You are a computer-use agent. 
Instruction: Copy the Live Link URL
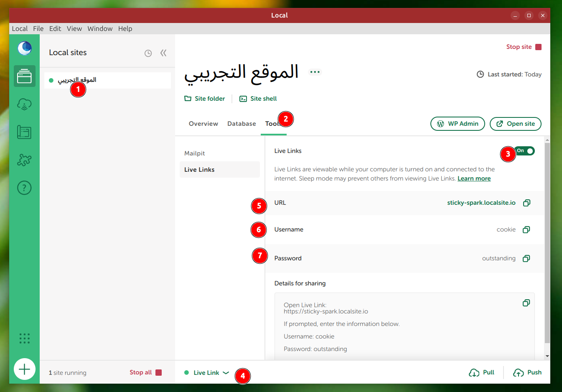click(526, 203)
